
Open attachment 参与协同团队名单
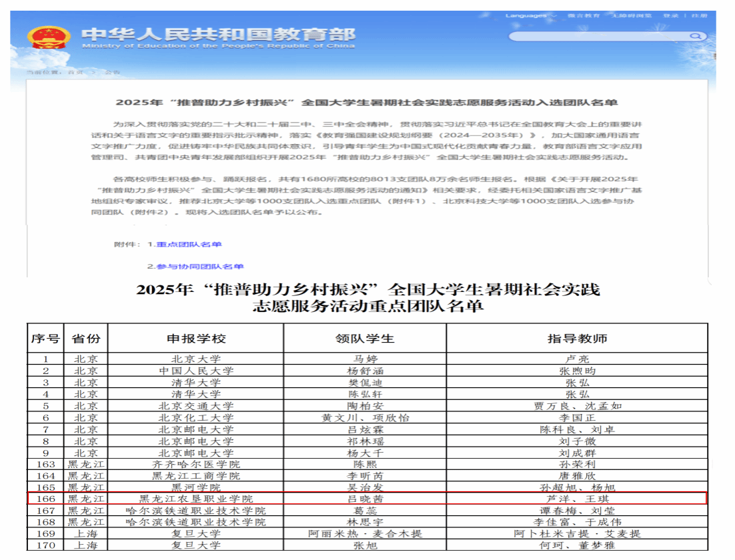pos(199,266)
